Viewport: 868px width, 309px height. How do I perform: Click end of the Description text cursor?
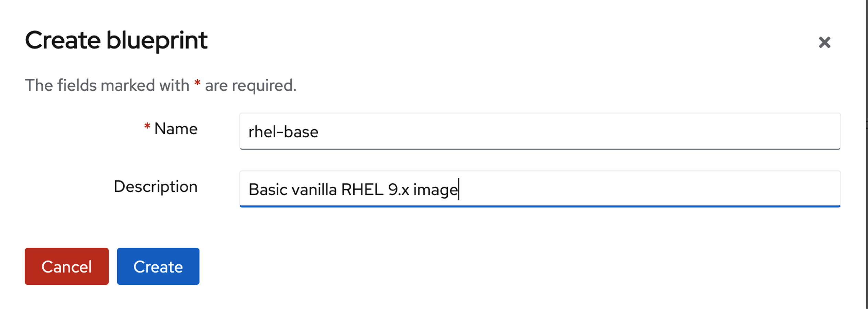tap(459, 189)
